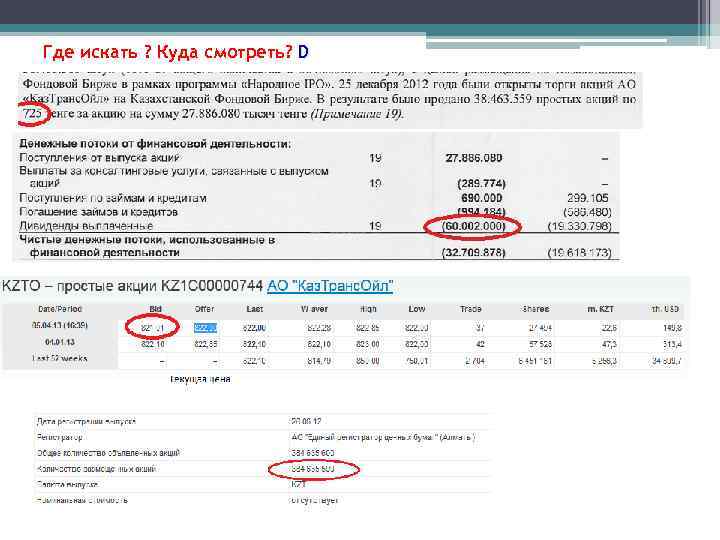Click the "Валюта выпуска" field label
This screenshot has width=720, height=540.
click(x=67, y=484)
